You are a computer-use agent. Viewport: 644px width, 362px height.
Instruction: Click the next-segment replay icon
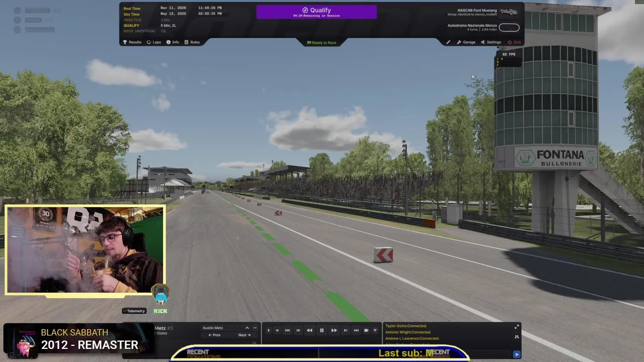click(x=346, y=330)
